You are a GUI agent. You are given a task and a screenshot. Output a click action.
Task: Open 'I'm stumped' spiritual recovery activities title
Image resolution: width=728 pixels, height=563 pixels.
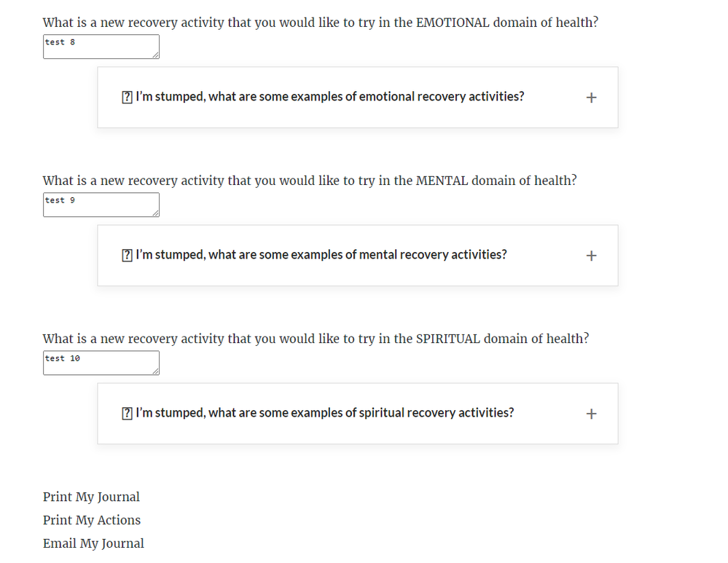click(324, 413)
